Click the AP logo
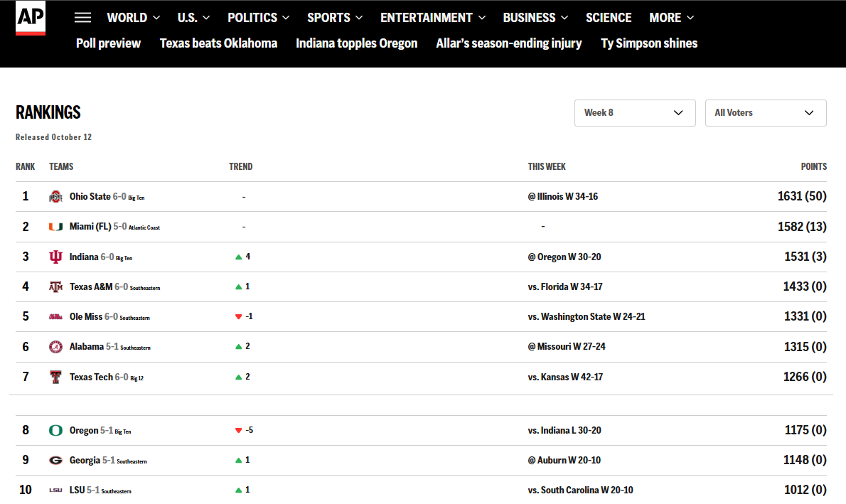This screenshot has width=846, height=504. point(31,18)
